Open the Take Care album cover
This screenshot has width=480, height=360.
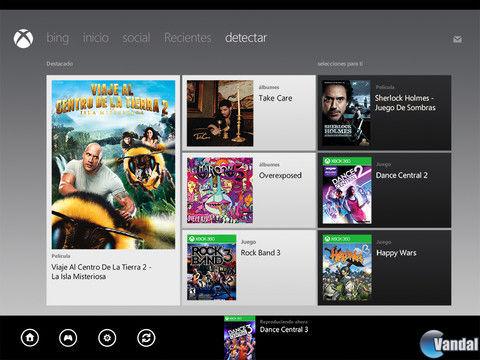click(x=220, y=113)
